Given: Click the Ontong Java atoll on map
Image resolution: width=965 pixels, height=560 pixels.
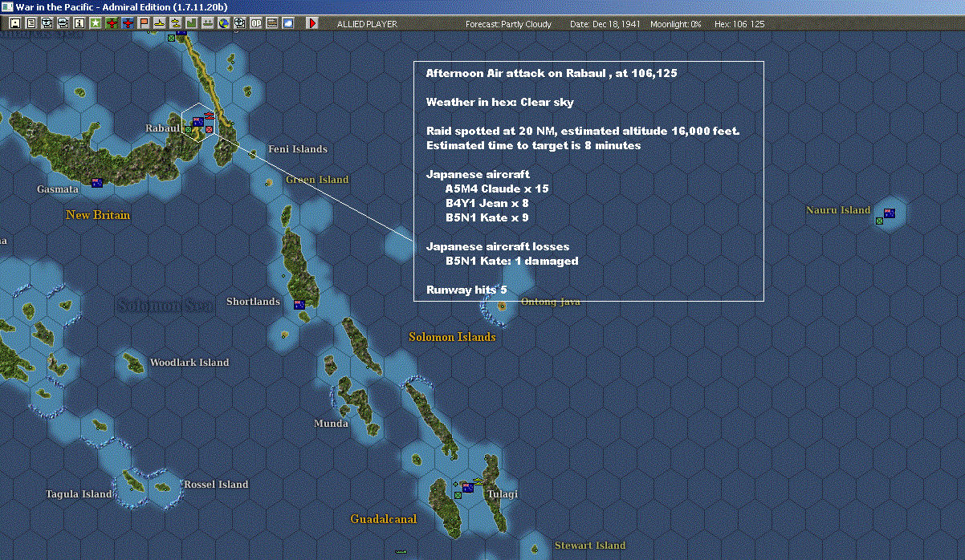Looking at the screenshot, I should point(503,306).
